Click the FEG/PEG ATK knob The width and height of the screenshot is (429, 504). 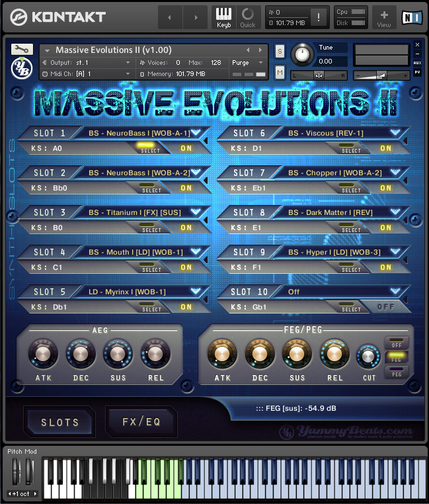pyautogui.click(x=222, y=354)
